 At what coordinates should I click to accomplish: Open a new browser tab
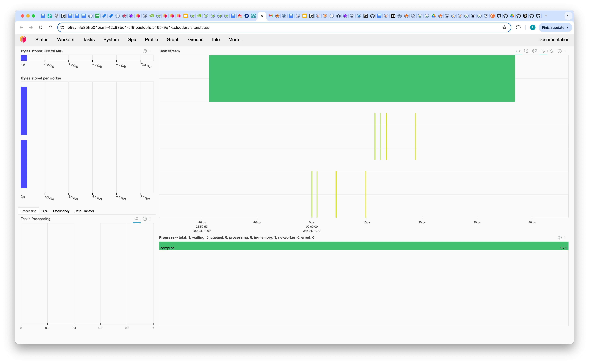coord(546,16)
